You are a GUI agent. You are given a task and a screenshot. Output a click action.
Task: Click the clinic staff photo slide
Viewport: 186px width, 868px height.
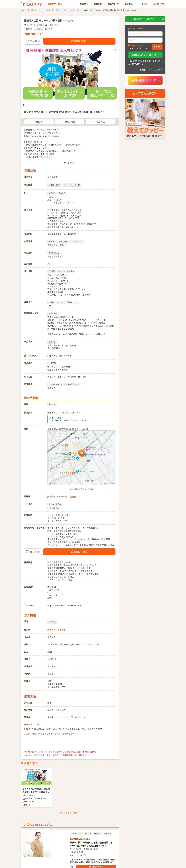coord(70,73)
